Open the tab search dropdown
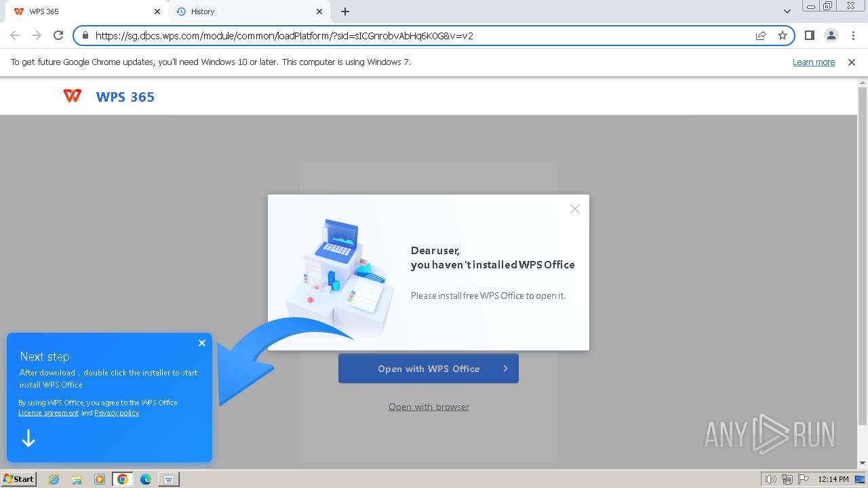This screenshot has width=868, height=488. coord(787,12)
